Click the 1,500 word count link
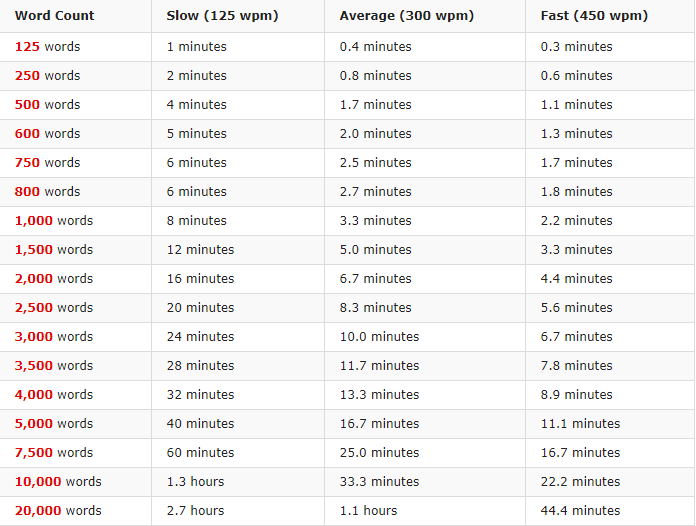The width and height of the screenshot is (696, 526). coord(34,250)
